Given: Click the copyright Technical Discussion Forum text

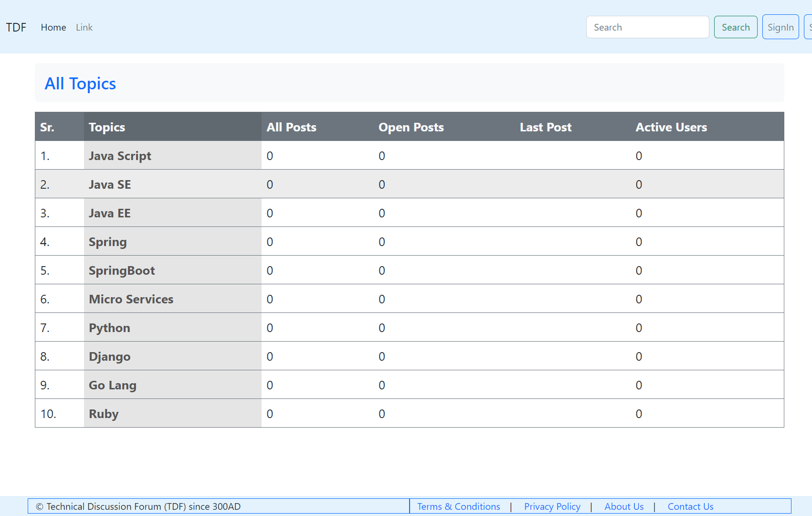Looking at the screenshot, I should pos(138,506).
